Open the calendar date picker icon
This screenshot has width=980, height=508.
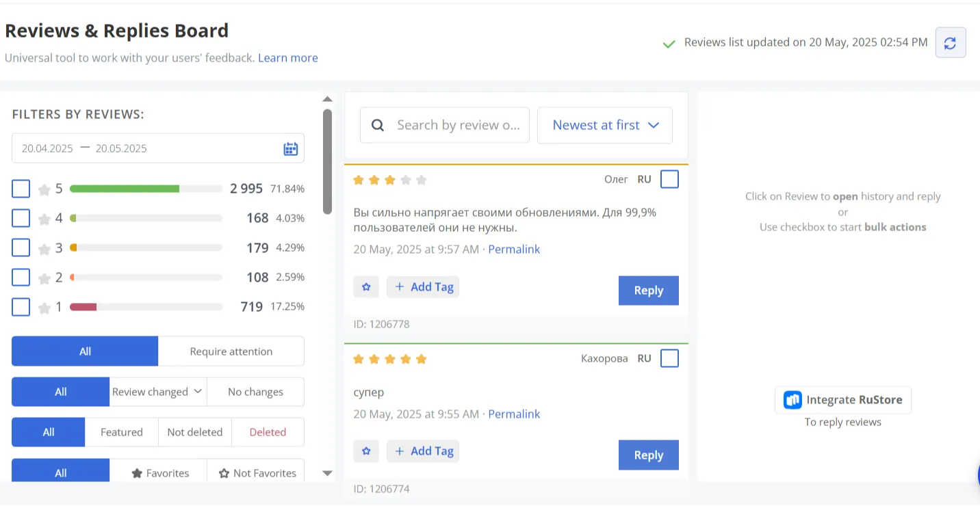pos(290,148)
